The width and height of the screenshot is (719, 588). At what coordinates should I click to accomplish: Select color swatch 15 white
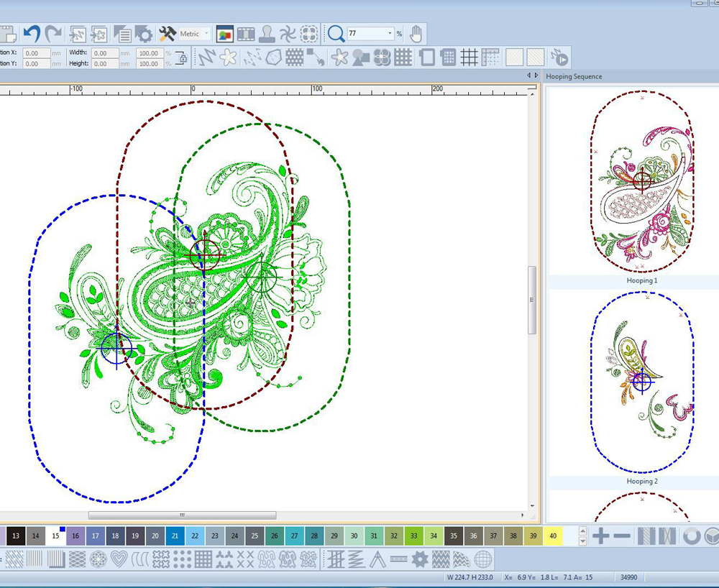tap(55, 536)
